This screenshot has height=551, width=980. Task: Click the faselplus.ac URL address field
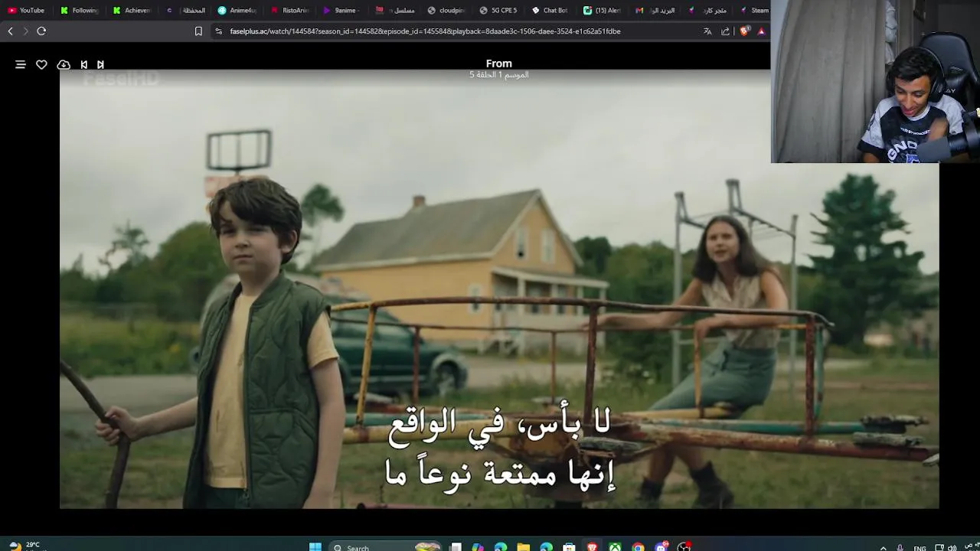coord(425,31)
